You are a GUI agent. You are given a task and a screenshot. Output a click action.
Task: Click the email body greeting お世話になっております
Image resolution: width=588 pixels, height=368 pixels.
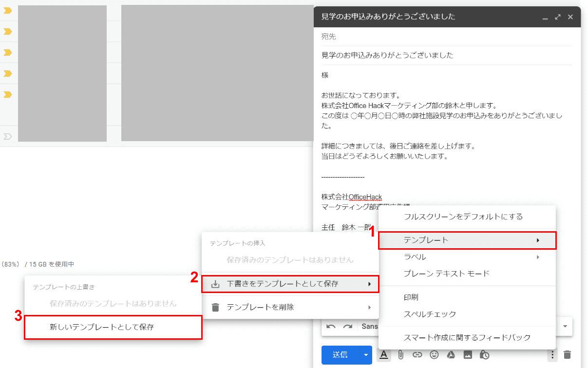point(360,95)
